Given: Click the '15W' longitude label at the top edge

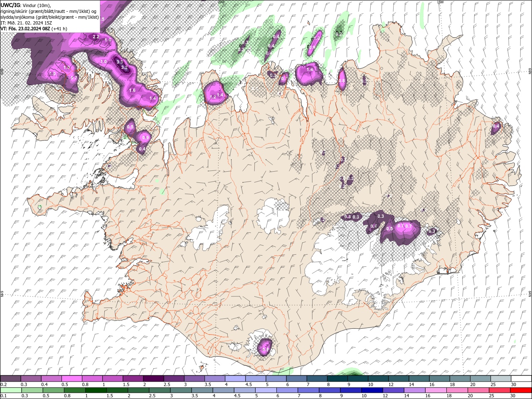Looking at the screenshot, I should coord(440,2).
